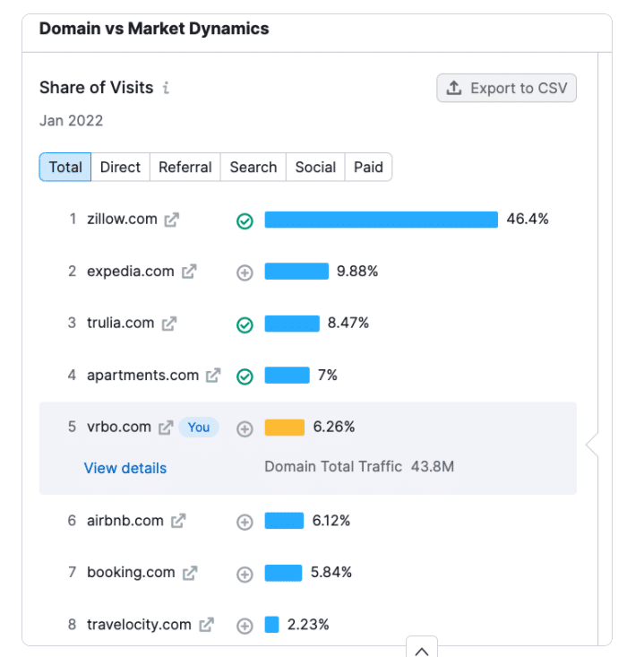Open booking.com external link icon
Screen dimensions: 644x657
190,573
